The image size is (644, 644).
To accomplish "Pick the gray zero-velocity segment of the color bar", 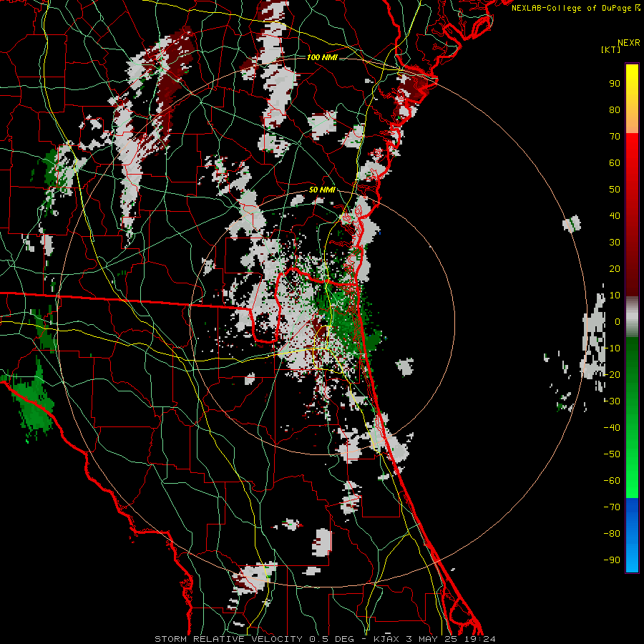I will 632,317.
